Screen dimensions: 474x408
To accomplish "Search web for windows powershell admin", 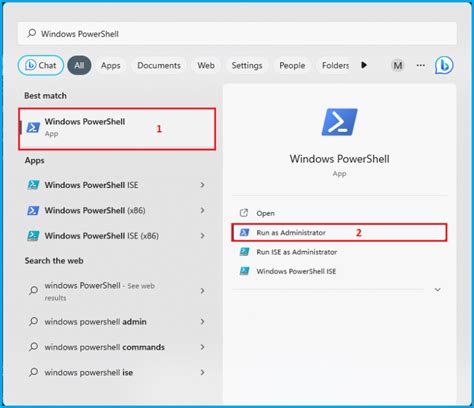I will tap(117, 322).
